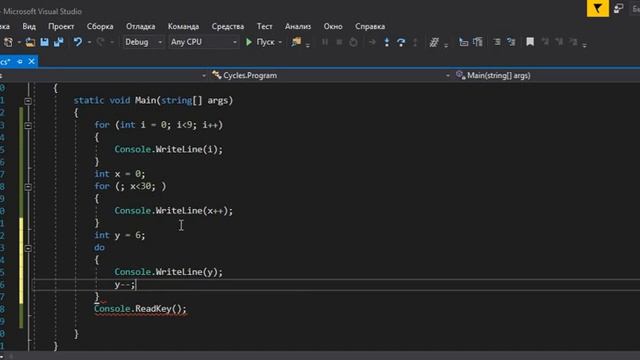Click the do keyword in the code
640x360 pixels.
(x=99, y=248)
